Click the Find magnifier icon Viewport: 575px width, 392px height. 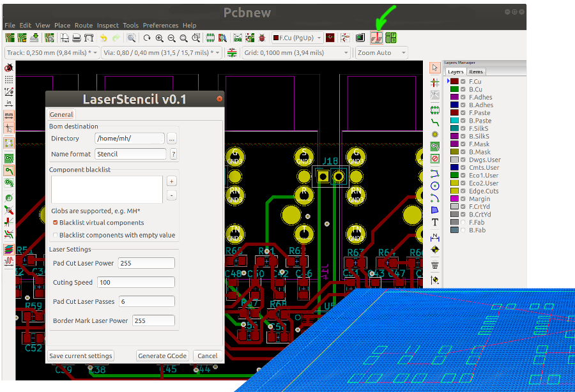131,38
